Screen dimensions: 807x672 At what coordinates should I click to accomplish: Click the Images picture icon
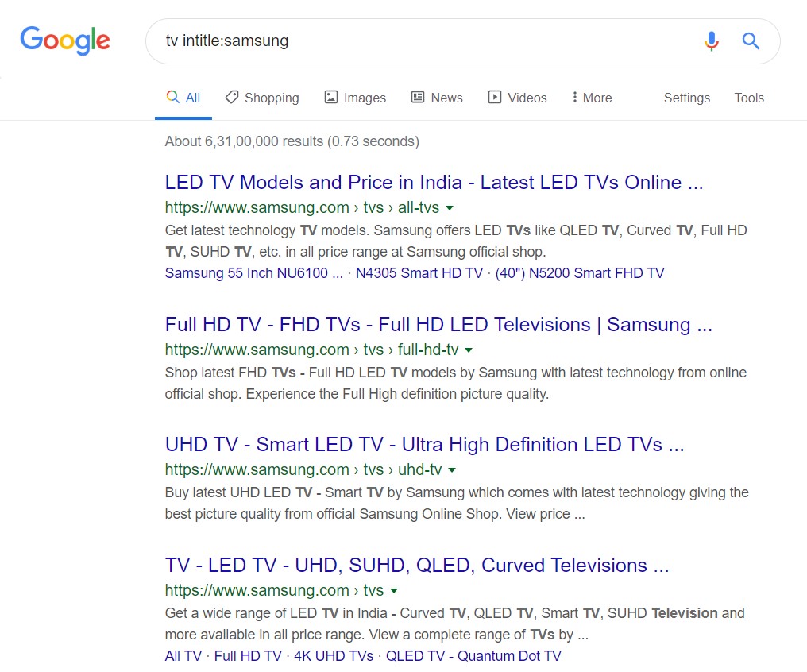pos(331,97)
